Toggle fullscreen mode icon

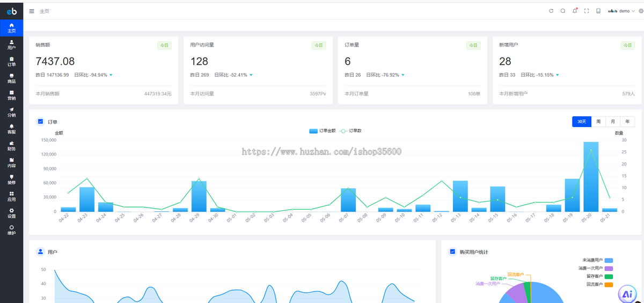(587, 11)
